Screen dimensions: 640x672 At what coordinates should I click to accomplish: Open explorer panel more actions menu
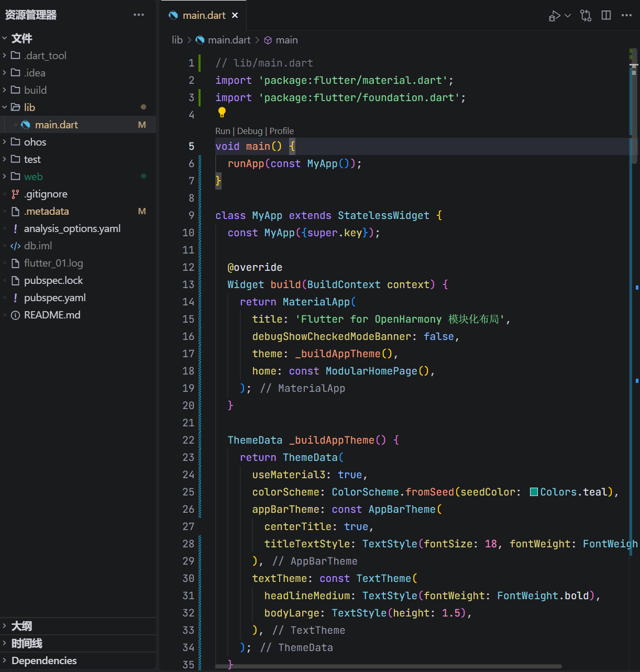(139, 15)
